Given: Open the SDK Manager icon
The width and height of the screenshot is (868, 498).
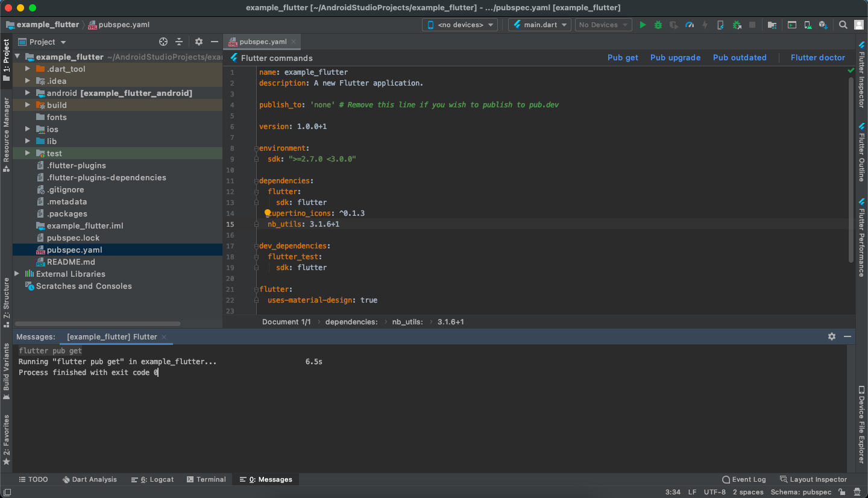Looking at the screenshot, I should pyautogui.click(x=823, y=25).
